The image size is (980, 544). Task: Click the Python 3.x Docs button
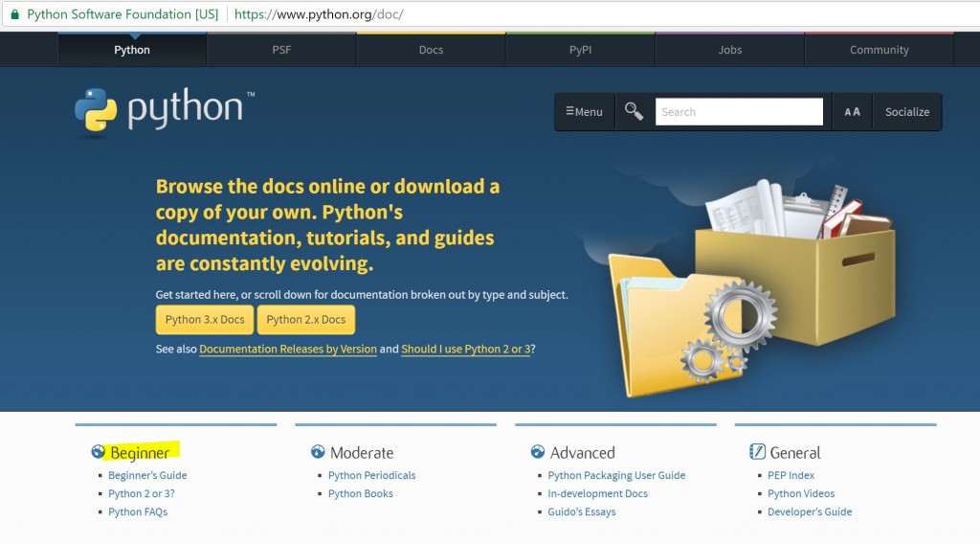(205, 320)
